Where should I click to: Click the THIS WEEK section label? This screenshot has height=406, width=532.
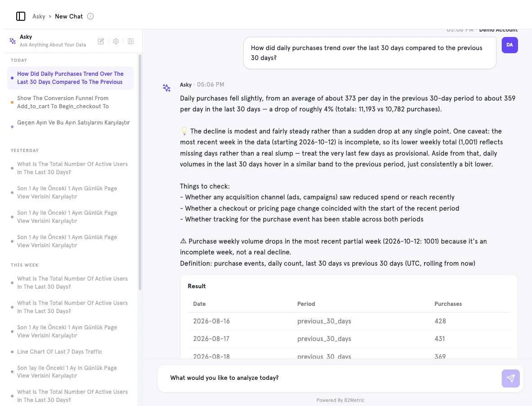[24, 265]
